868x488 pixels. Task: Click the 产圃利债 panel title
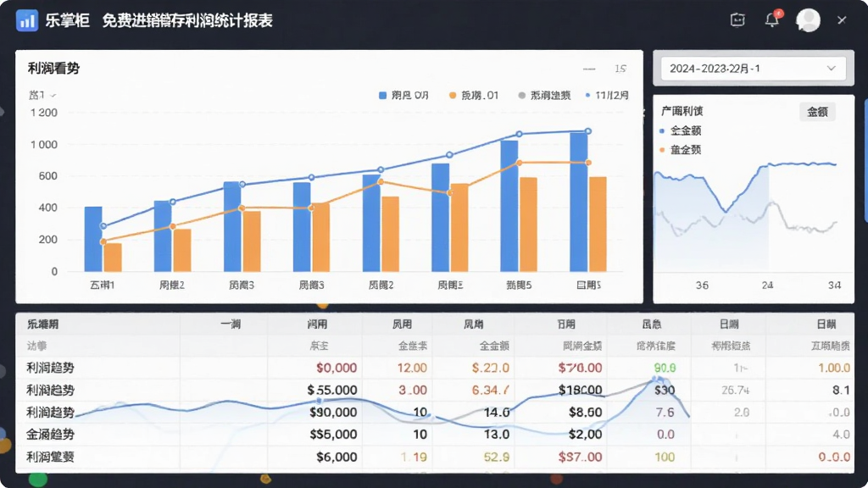coord(682,111)
